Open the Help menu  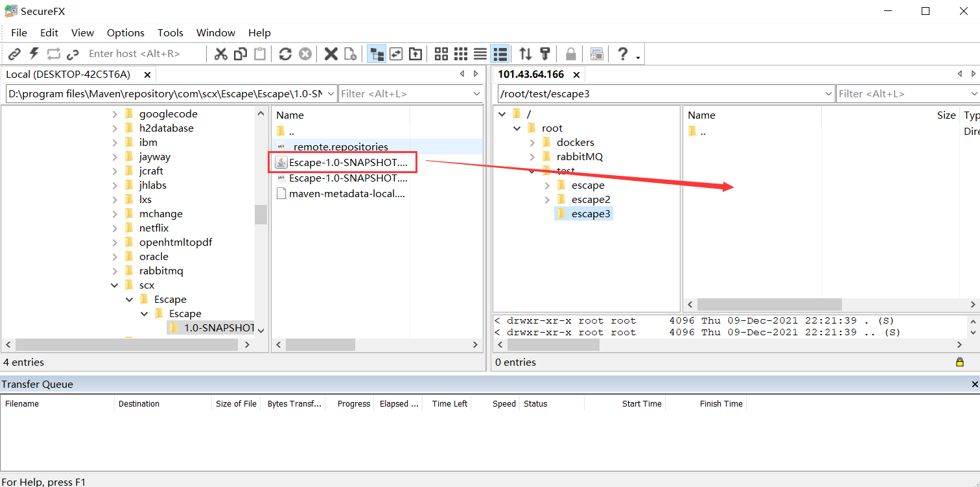pos(259,32)
